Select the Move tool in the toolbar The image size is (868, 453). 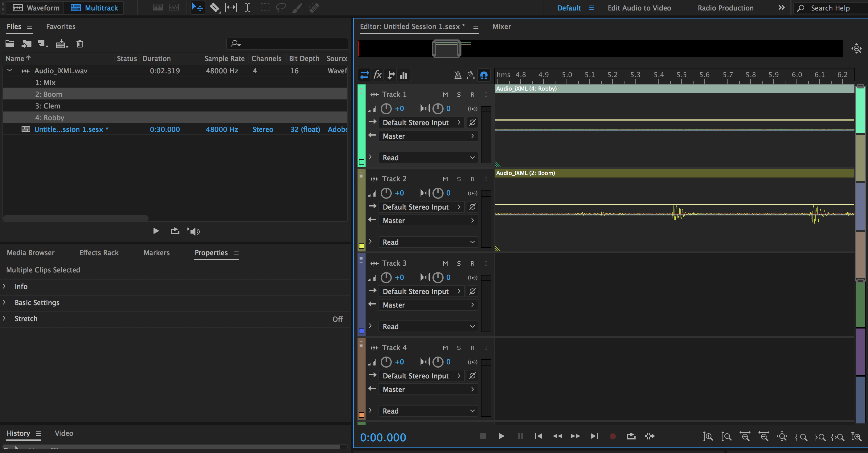tap(198, 7)
